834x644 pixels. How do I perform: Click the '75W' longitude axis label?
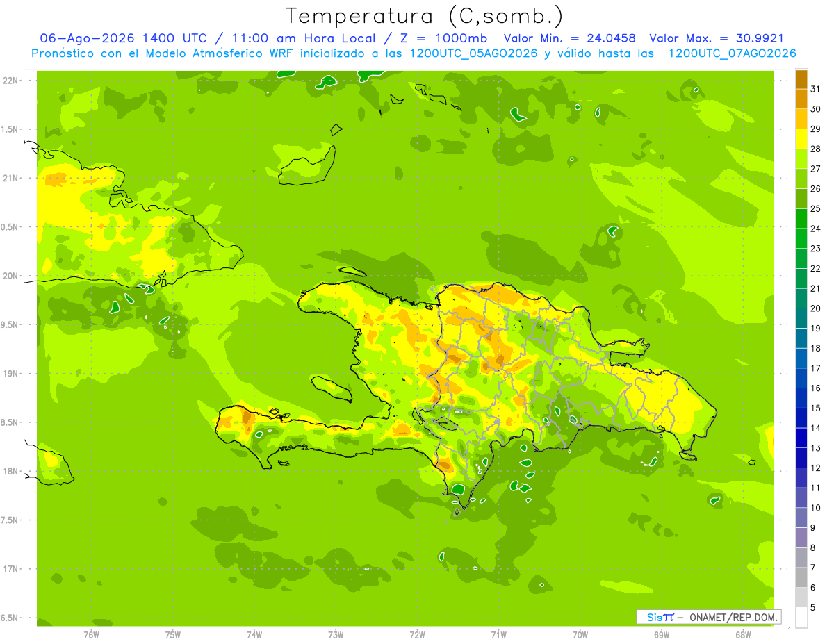click(172, 635)
